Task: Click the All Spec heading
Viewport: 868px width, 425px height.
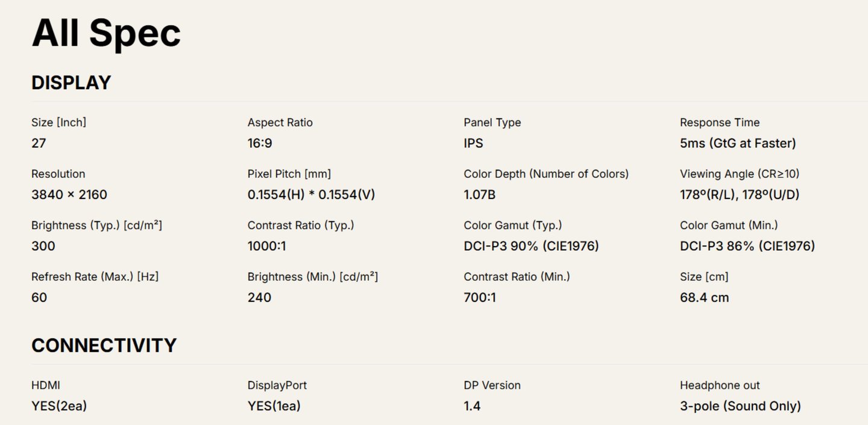Action: [x=106, y=33]
